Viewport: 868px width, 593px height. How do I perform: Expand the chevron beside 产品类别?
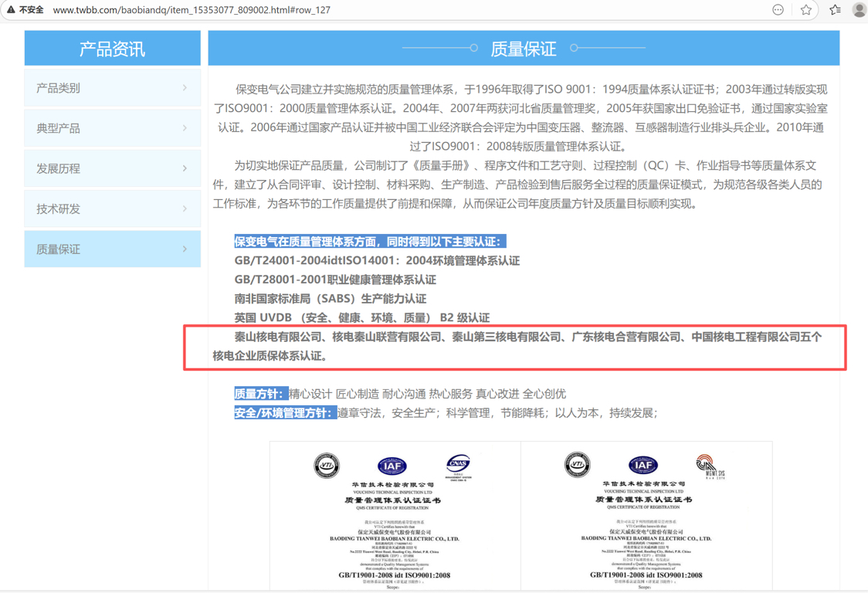pos(185,87)
